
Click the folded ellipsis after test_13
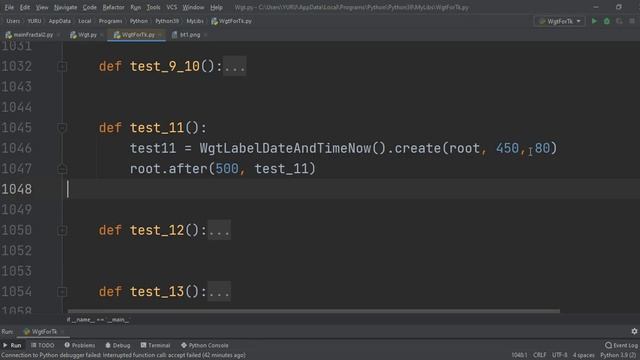click(219, 292)
